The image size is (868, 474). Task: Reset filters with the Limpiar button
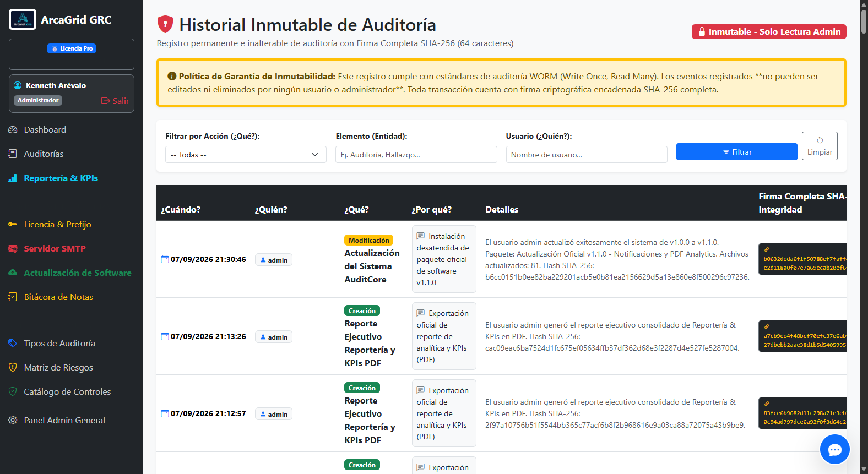820,146
